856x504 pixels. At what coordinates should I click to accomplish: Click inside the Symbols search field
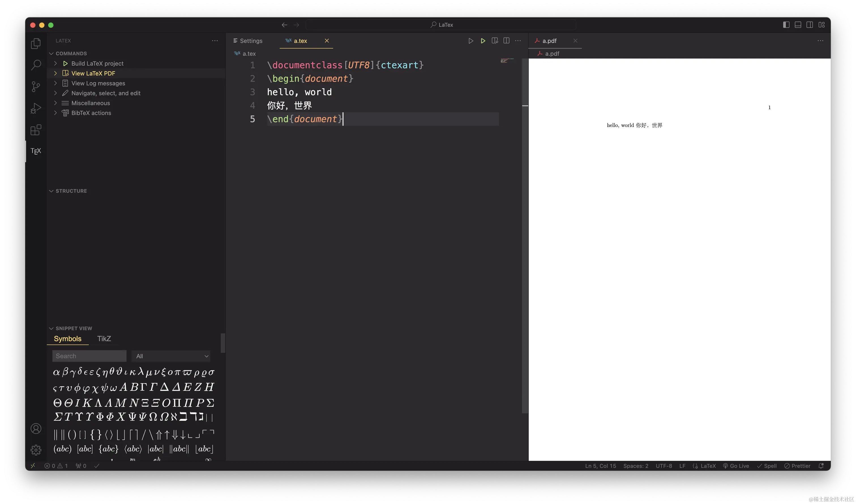(x=89, y=356)
